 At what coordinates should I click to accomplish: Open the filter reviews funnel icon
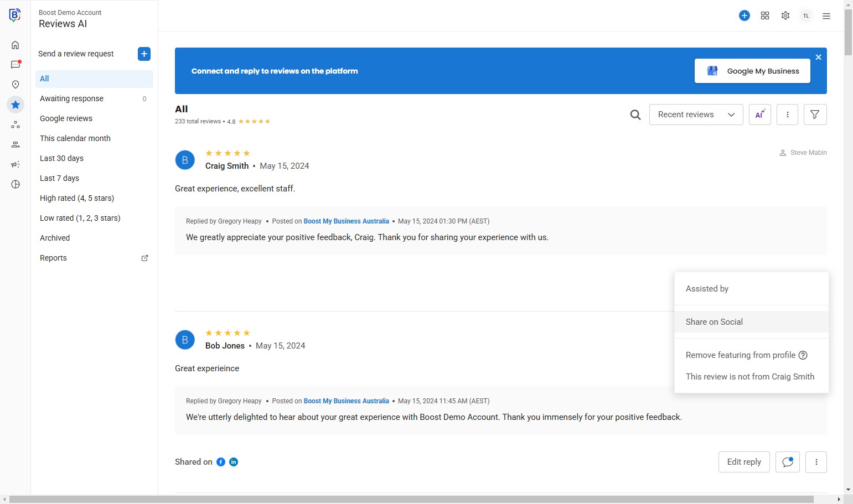[815, 115]
